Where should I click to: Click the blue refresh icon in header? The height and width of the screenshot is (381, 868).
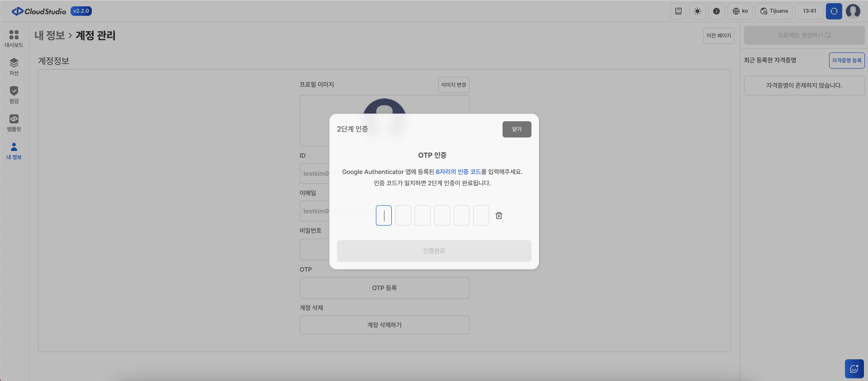(x=834, y=11)
